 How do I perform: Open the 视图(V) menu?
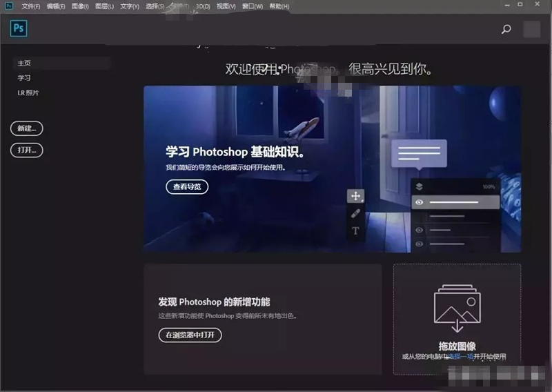226,6
